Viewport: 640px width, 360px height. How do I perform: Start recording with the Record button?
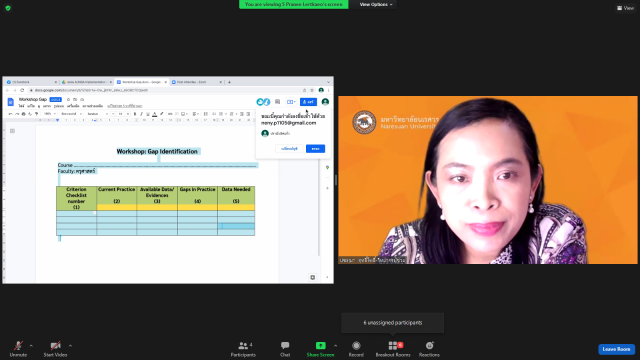click(x=356, y=349)
